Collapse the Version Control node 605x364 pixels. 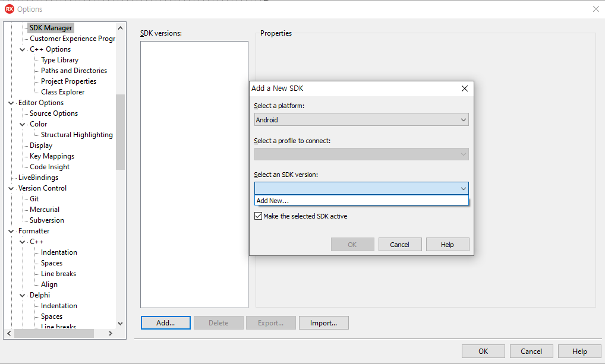coord(11,188)
